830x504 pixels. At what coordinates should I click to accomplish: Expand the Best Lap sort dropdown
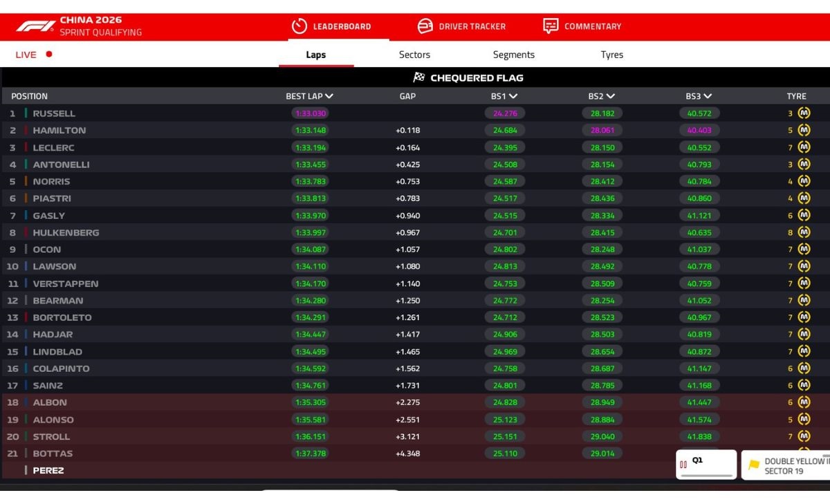coord(329,96)
